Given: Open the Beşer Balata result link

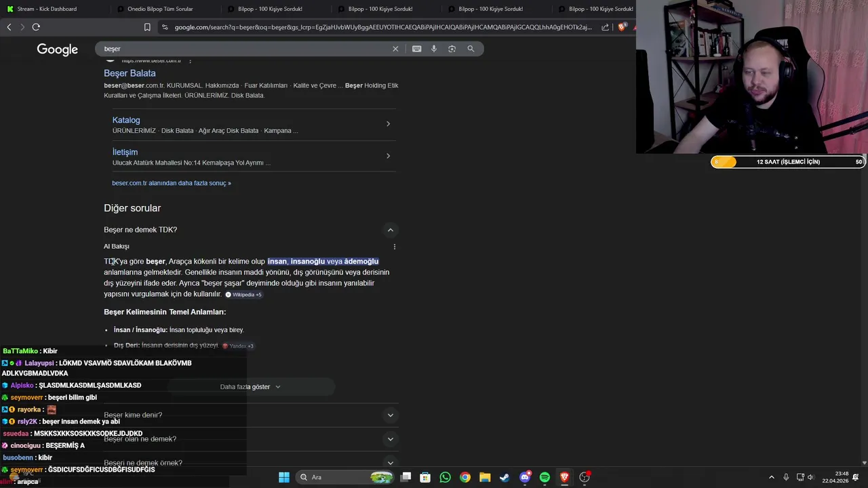Looking at the screenshot, I should 130,73.
